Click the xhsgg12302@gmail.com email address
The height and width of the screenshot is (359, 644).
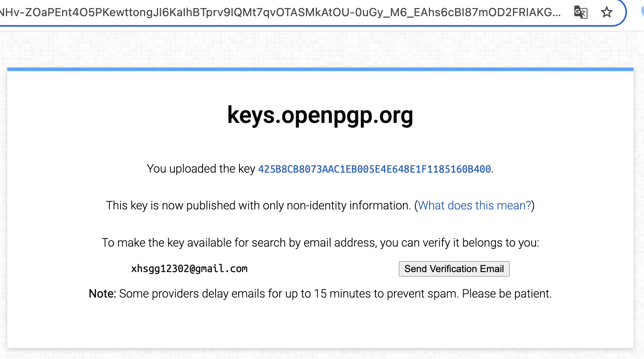189,269
